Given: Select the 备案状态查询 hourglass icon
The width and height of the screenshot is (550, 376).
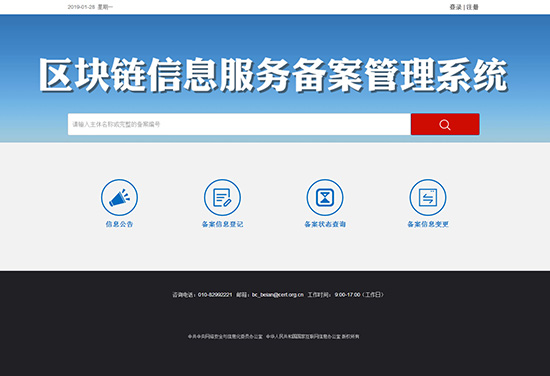Looking at the screenshot, I should point(325,197).
